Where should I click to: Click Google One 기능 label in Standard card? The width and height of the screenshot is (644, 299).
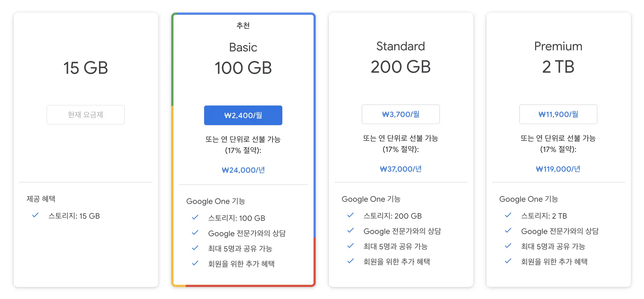371,199
